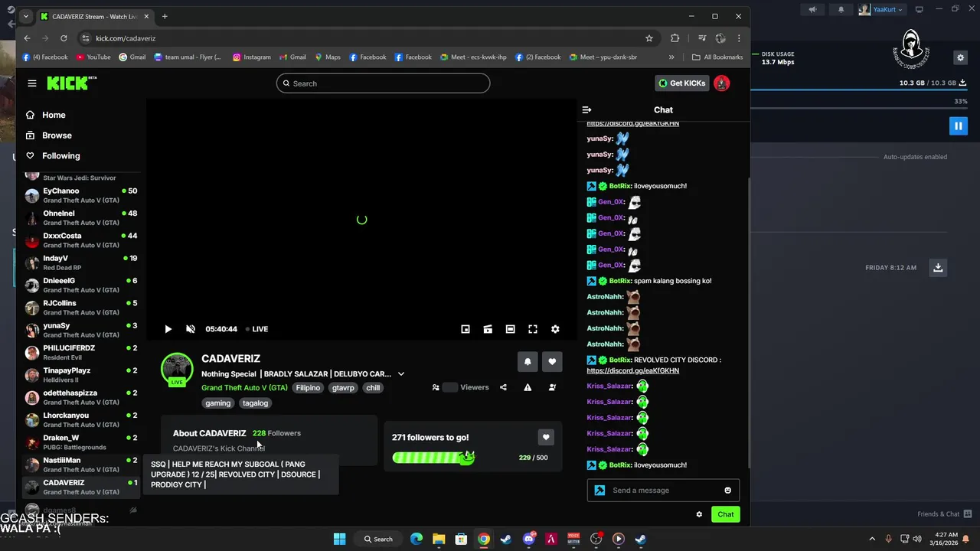
Task: Open picture-in-picture mode icon in player
Action: click(465, 329)
